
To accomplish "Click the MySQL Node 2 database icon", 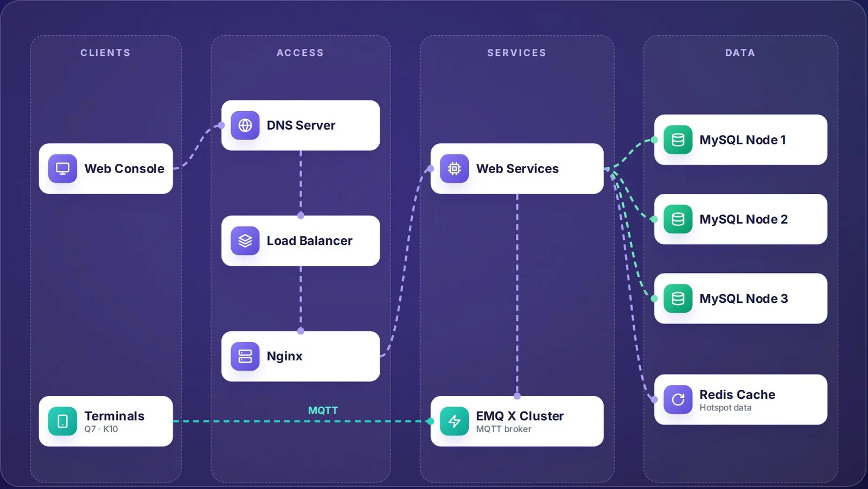I will pyautogui.click(x=678, y=219).
